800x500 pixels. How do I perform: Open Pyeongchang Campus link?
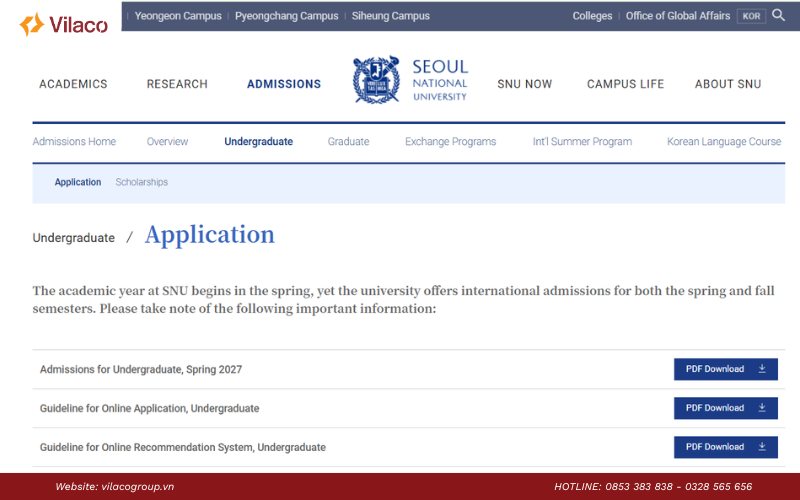click(x=286, y=16)
